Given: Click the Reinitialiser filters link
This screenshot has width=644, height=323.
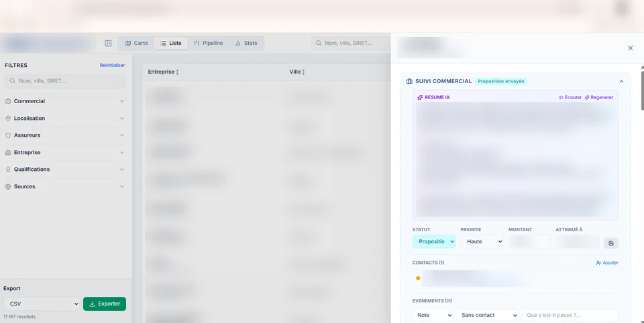Looking at the screenshot, I should 112,65.
